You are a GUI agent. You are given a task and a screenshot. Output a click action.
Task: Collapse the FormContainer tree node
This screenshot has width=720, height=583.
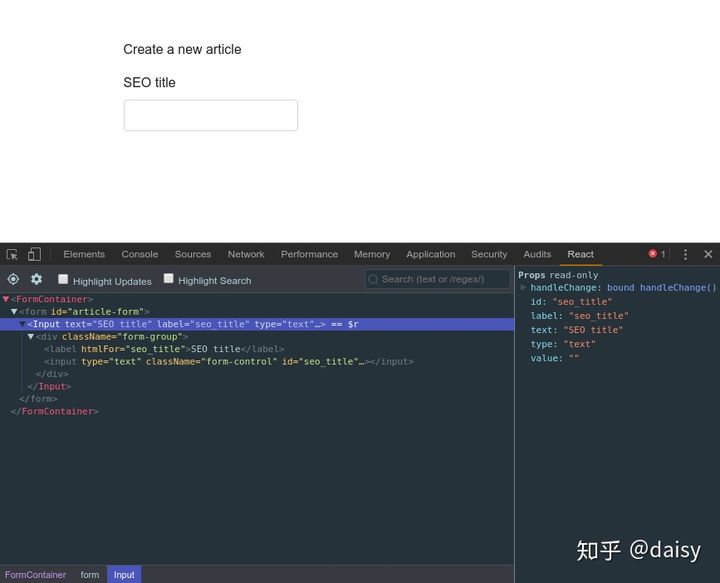click(x=6, y=299)
